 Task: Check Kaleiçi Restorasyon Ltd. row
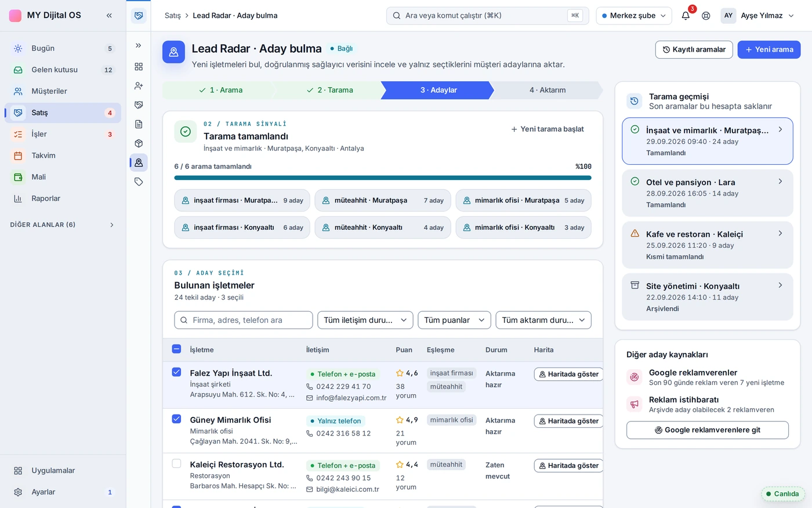(x=177, y=463)
